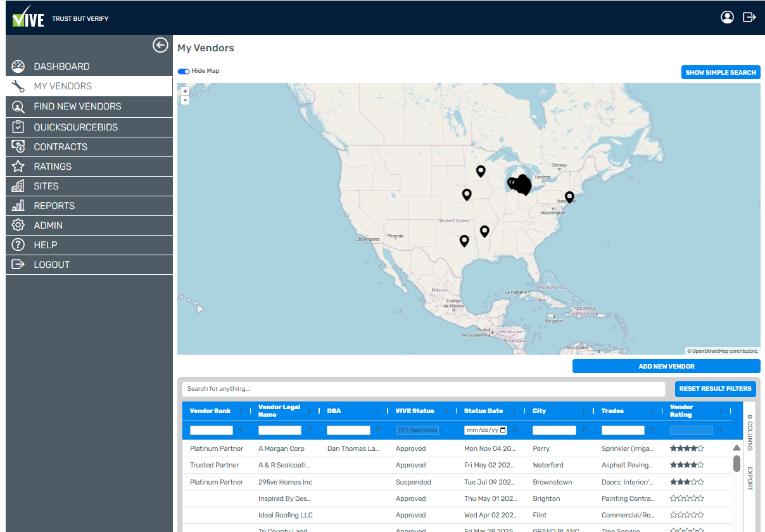Viewport: 765px width, 532px height.
Task: Open the Columns side panel
Action: point(750,433)
